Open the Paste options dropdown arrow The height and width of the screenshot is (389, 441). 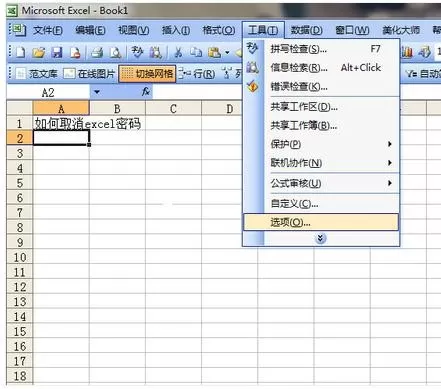[x=227, y=53]
